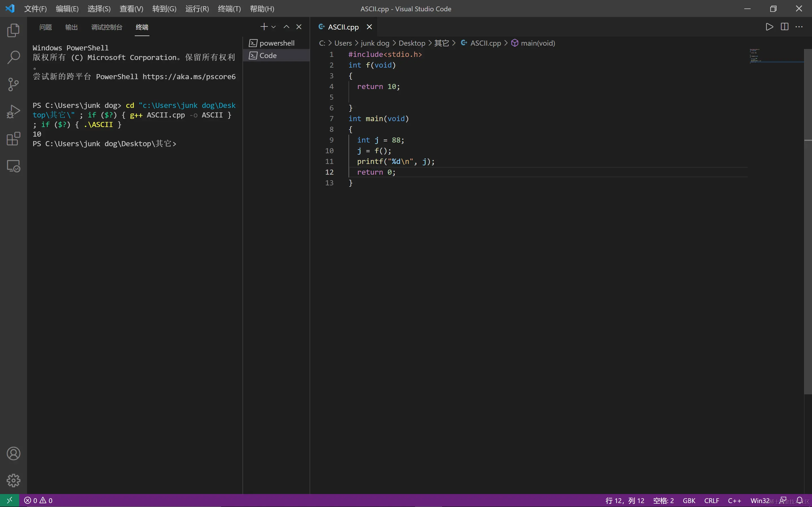Click the errors and warnings count in the status bar

click(x=38, y=500)
